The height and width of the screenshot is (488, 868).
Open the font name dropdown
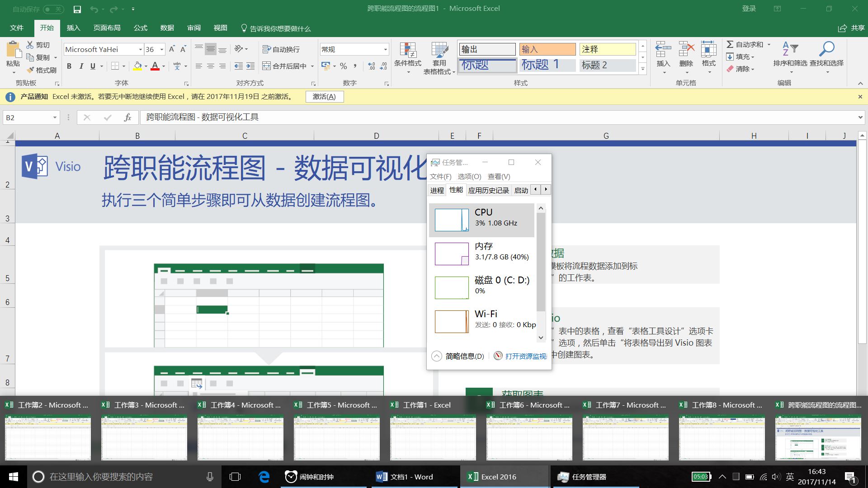[141, 49]
